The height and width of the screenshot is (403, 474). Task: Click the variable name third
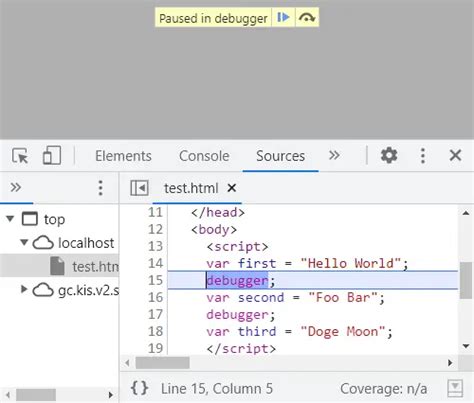pyautogui.click(x=257, y=332)
